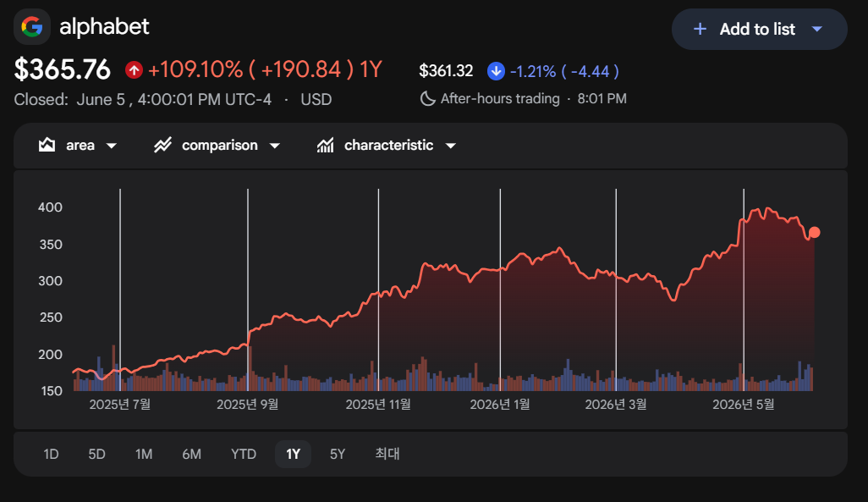Select the YTD time range tab
This screenshot has width=868, height=502.
(244, 455)
